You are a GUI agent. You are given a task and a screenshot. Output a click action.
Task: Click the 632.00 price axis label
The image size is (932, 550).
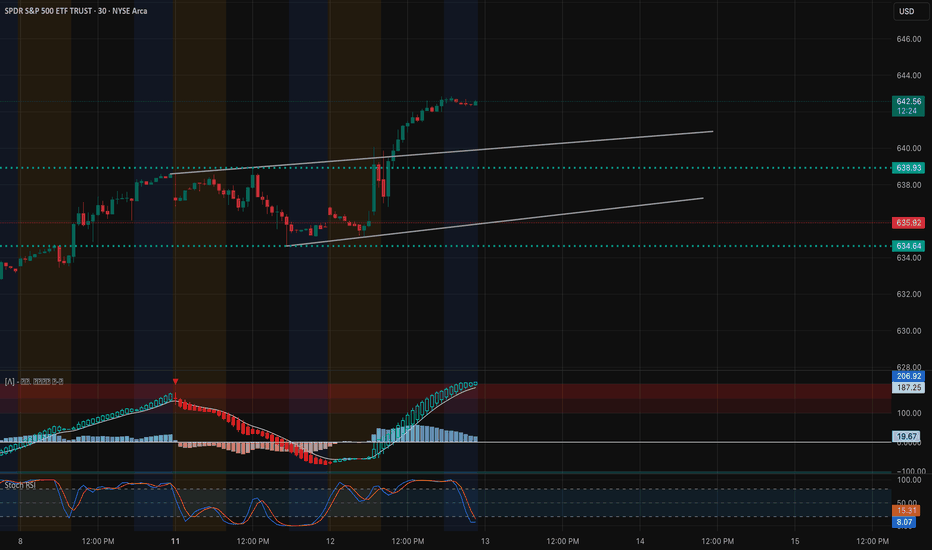pyautogui.click(x=909, y=294)
